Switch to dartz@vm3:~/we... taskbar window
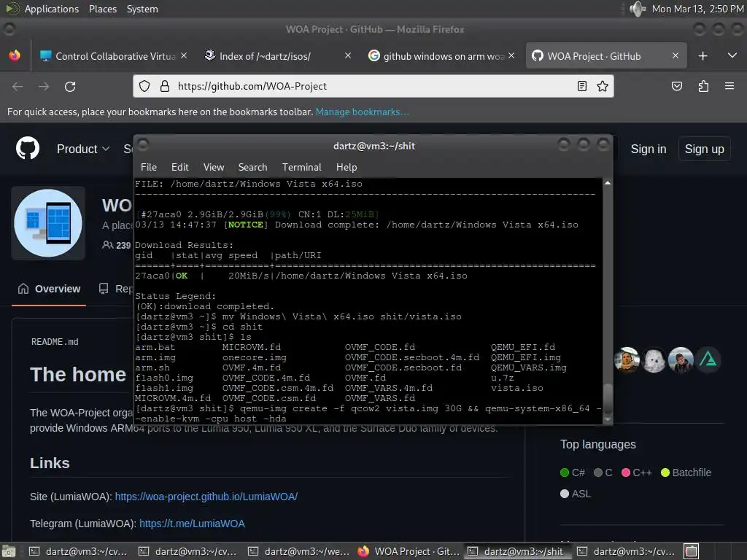747x560 pixels. click(x=299, y=551)
